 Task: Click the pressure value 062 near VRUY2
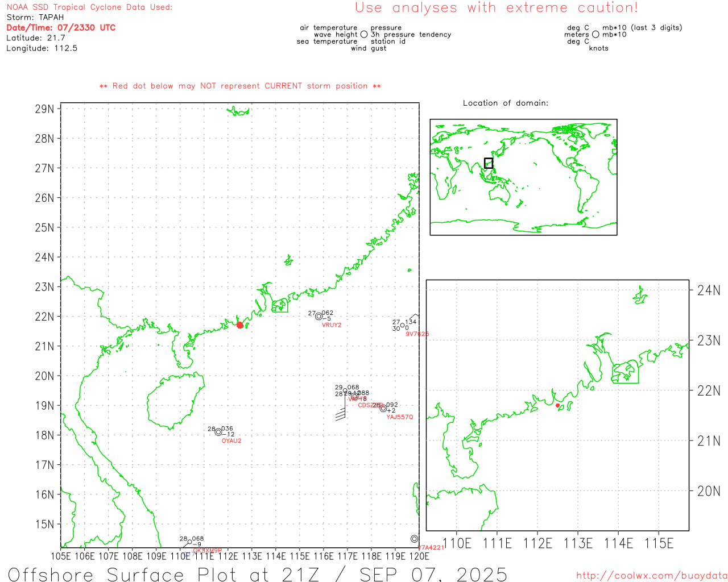click(328, 313)
